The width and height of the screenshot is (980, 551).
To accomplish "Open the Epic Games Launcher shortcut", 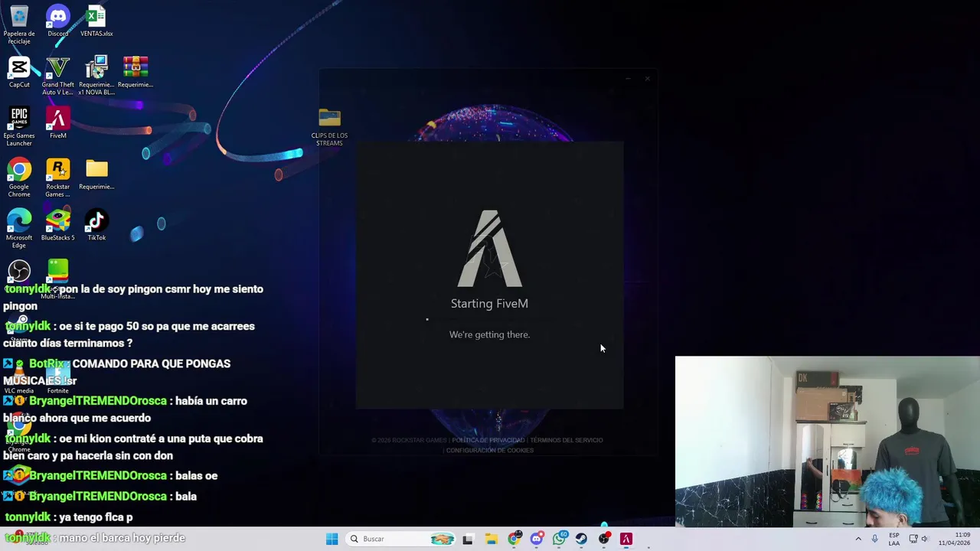I will [x=19, y=126].
